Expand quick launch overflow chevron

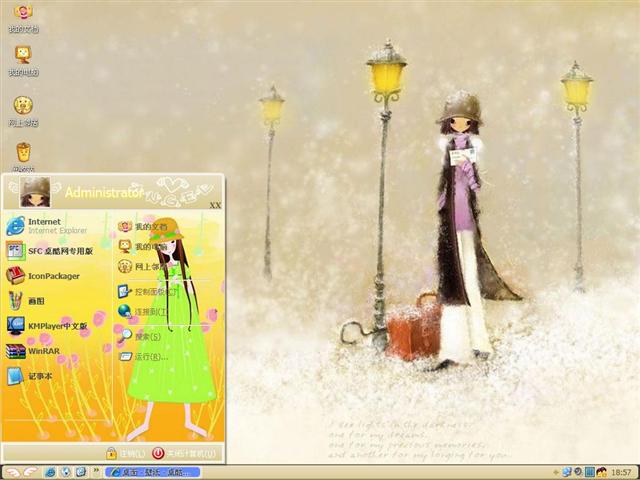point(96,471)
